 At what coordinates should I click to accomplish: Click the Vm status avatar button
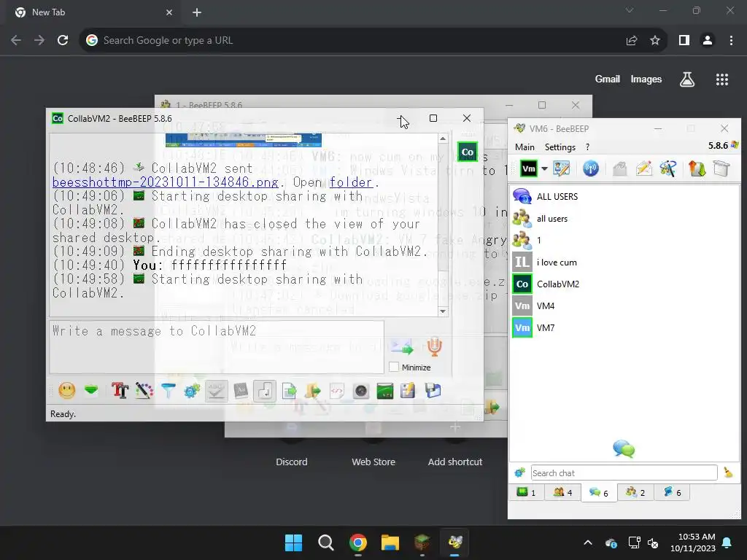click(528, 168)
